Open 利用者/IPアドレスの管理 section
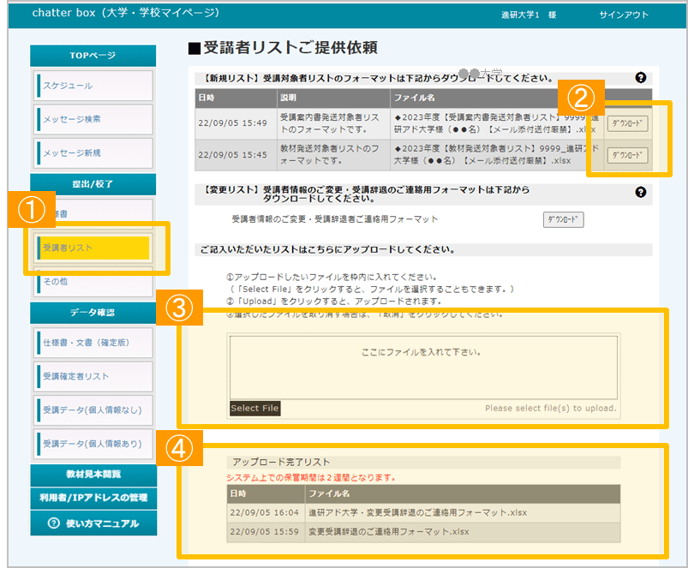The image size is (688, 568). [93, 497]
